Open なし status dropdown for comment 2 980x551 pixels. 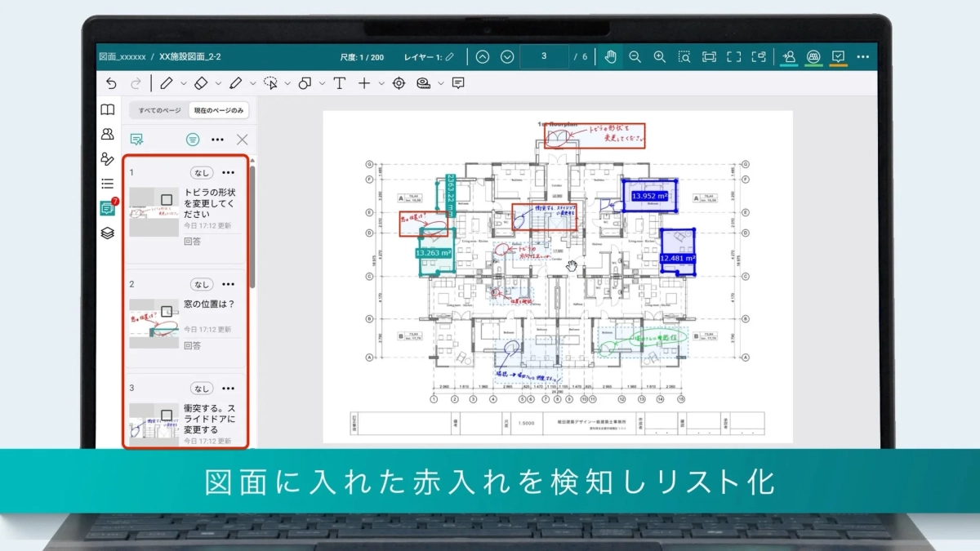(x=202, y=284)
